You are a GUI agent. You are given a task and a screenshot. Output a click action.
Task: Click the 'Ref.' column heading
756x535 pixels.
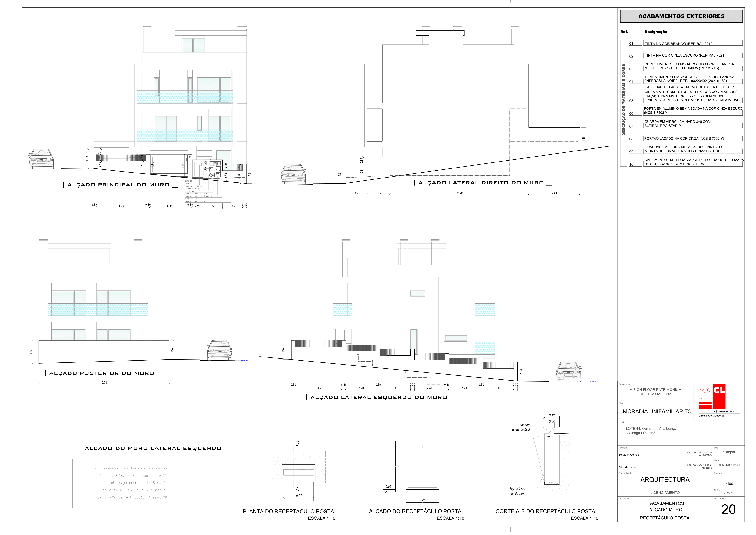(x=624, y=32)
